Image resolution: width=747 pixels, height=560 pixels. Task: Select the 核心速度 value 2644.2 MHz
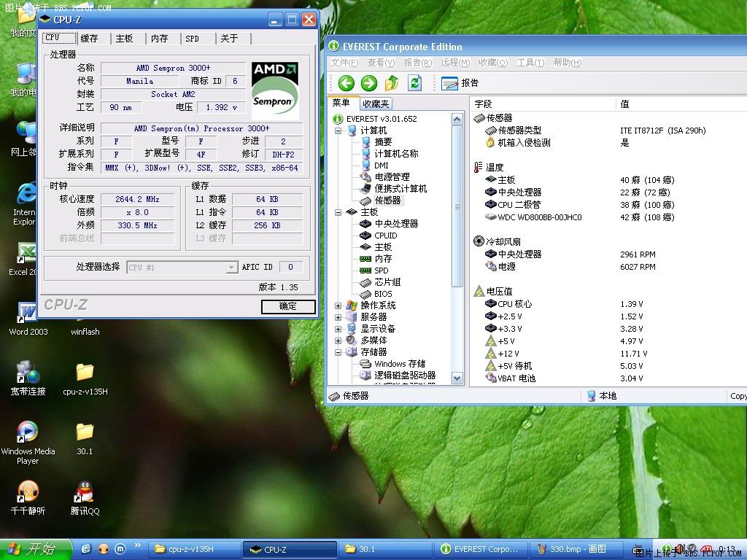click(x=137, y=199)
